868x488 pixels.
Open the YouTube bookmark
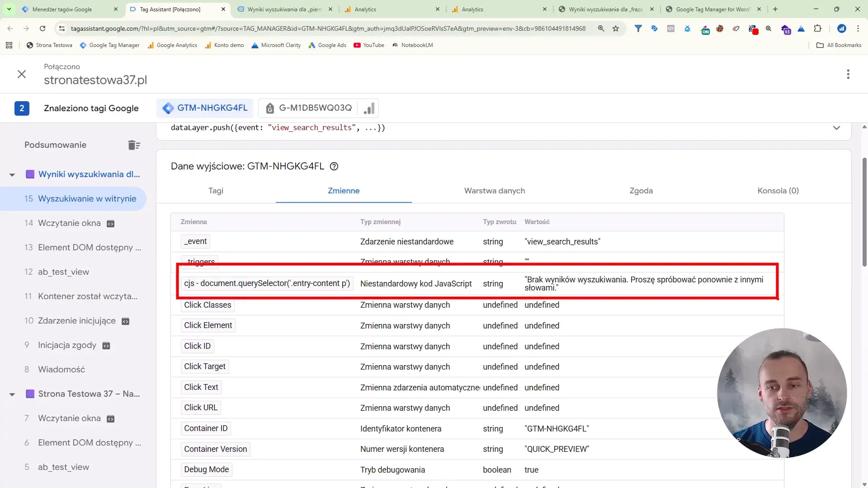pyautogui.click(x=369, y=45)
